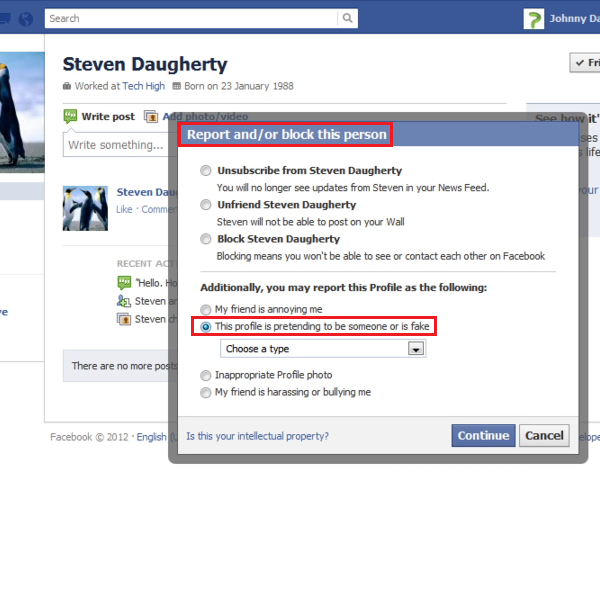Select Unsubscribe from Steven Daugherty option
The image size is (600, 600).
pos(205,170)
